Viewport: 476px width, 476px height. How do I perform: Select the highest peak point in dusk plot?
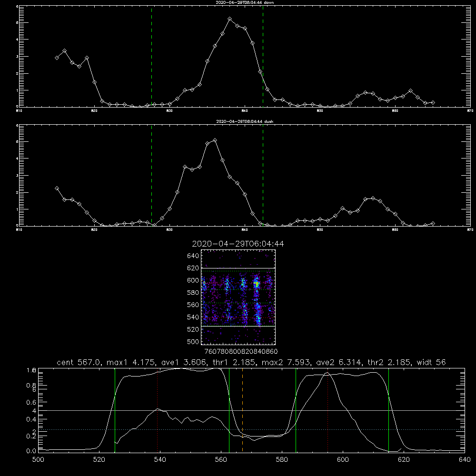pyautogui.click(x=215, y=140)
